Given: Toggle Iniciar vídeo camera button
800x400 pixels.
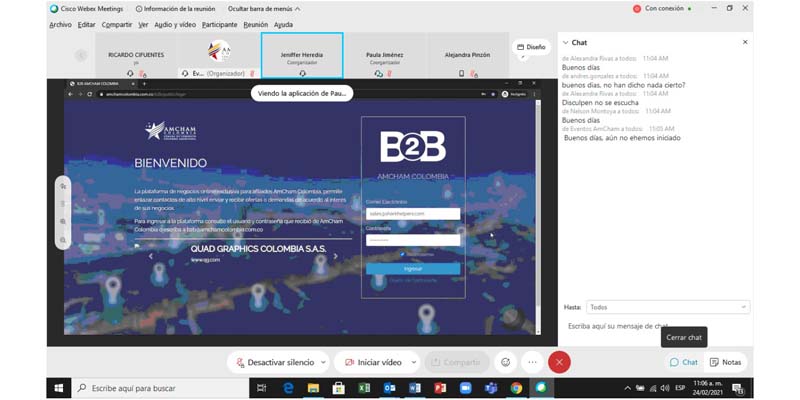Looking at the screenshot, I should coord(373,362).
